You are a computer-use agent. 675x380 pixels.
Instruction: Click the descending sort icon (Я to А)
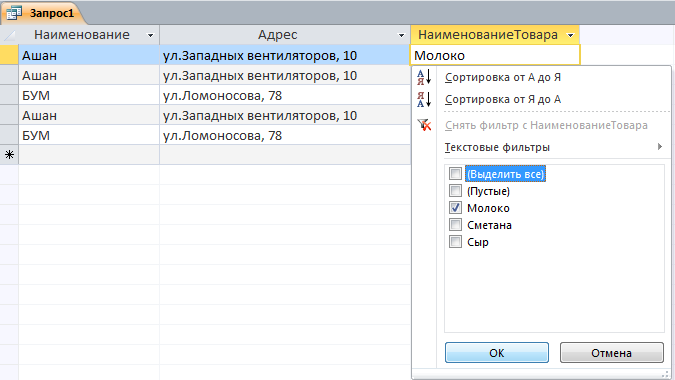[424, 99]
